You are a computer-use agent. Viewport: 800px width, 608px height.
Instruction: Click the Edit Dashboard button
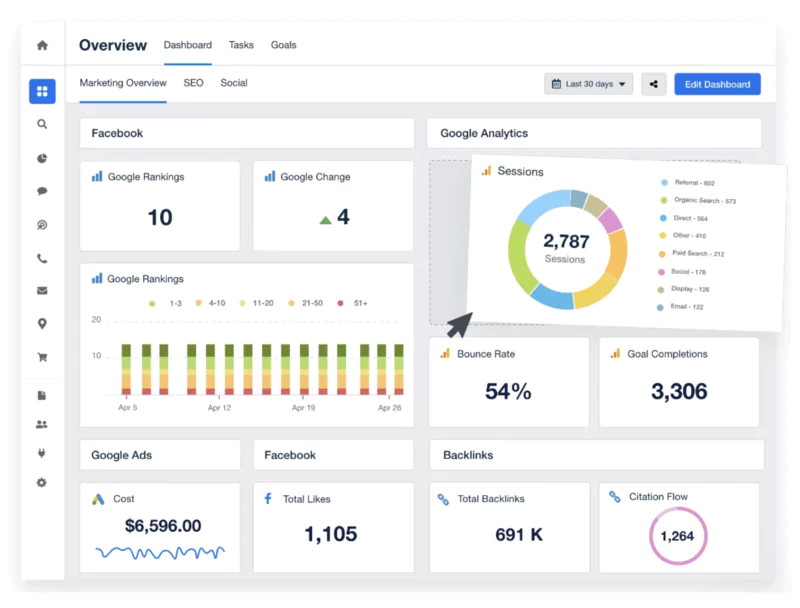[x=717, y=84]
